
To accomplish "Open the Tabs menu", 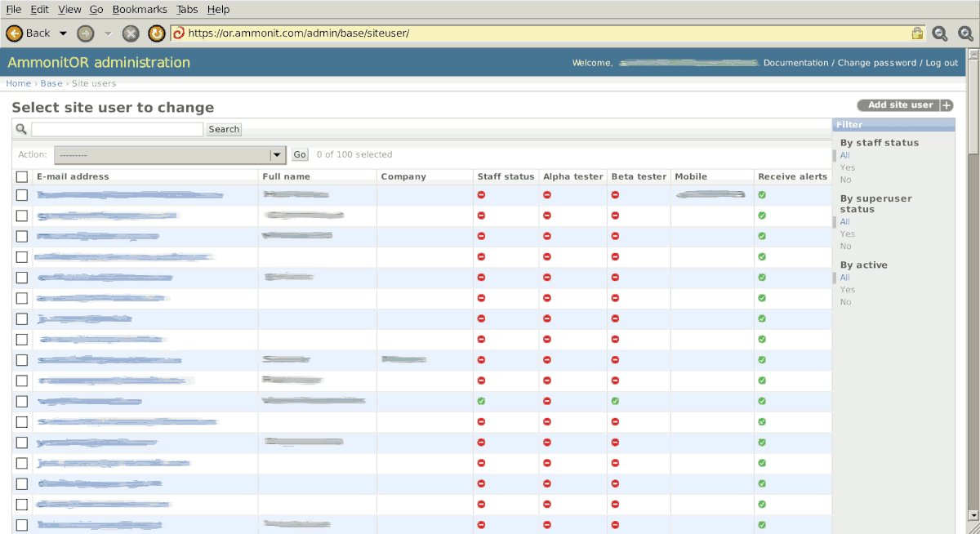I will (187, 9).
